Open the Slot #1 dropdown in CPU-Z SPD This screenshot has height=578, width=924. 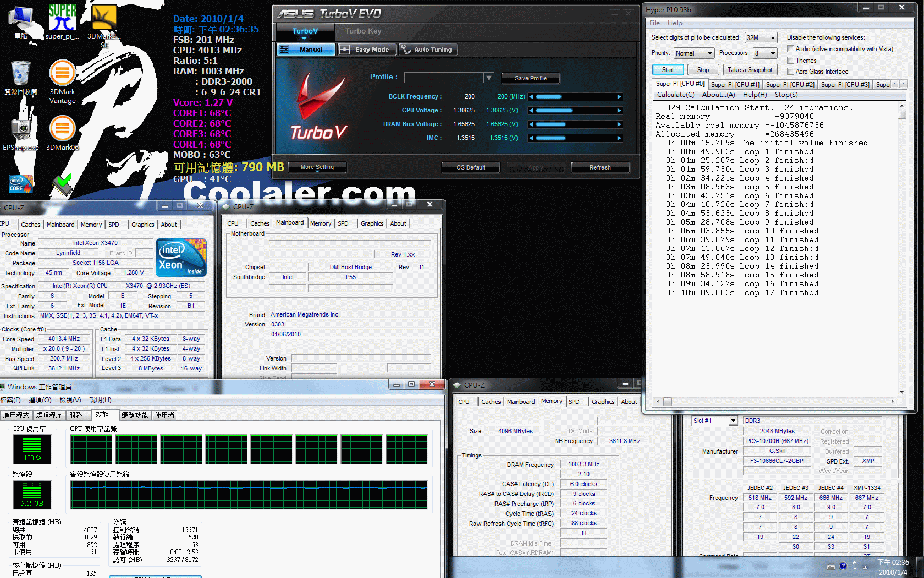[714, 421]
